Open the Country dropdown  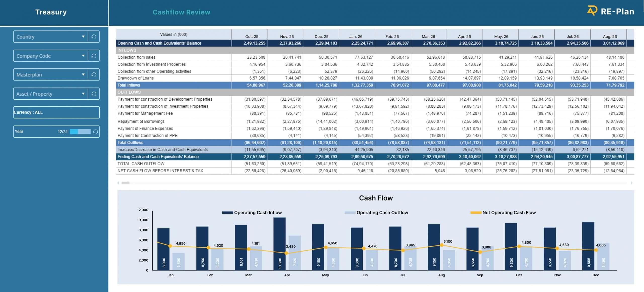[83, 37]
